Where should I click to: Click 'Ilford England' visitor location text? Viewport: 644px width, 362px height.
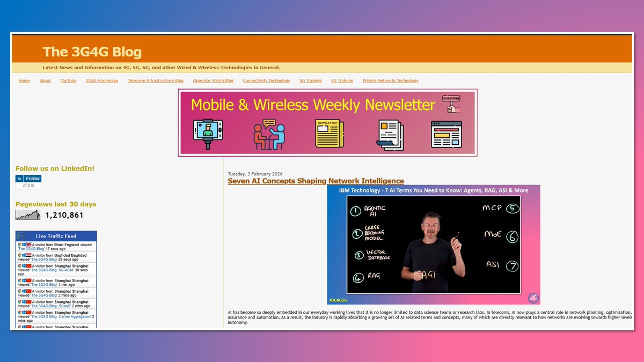[67, 245]
